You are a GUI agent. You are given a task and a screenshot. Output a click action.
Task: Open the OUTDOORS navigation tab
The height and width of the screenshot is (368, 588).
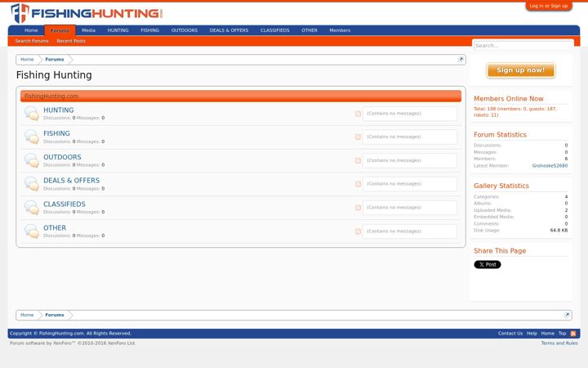[x=185, y=30]
